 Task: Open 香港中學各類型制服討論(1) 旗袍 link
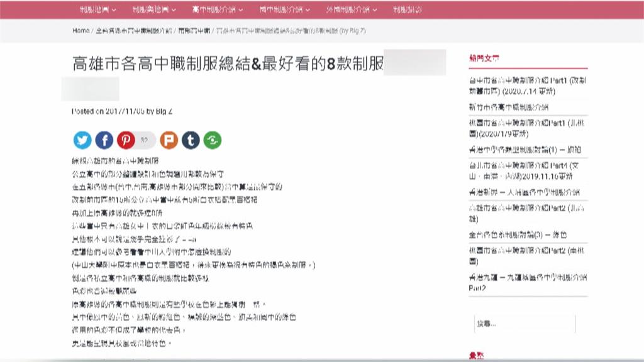[525, 150]
